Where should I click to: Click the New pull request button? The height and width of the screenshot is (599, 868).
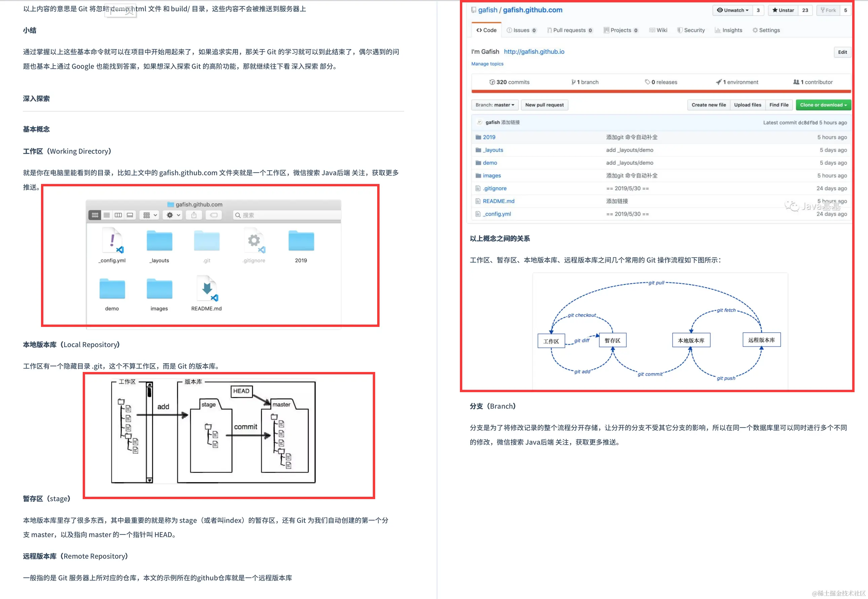(544, 105)
